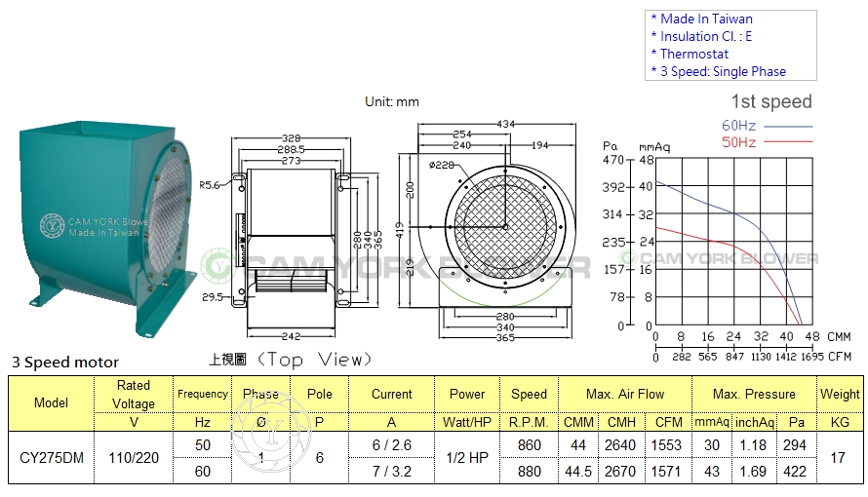Screen dimensions: 868x497
Task: Click the 'Weight' column header
Action: click(x=840, y=394)
